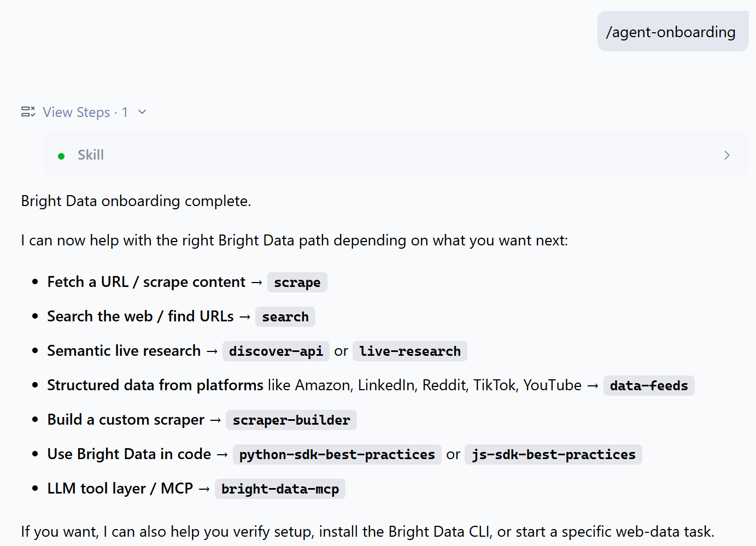Click the 'I can now help' sentence
This screenshot has height=546, width=756.
point(295,240)
